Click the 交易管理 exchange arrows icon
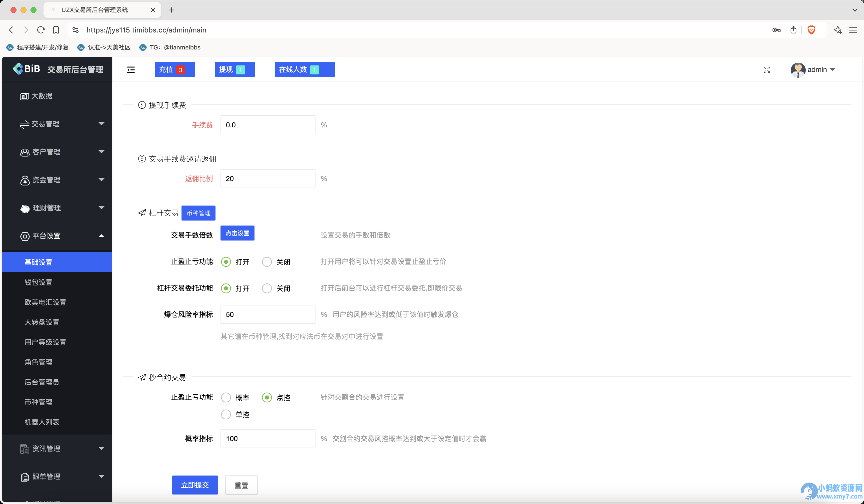Screen dimensions: 864x504 coord(24,124)
